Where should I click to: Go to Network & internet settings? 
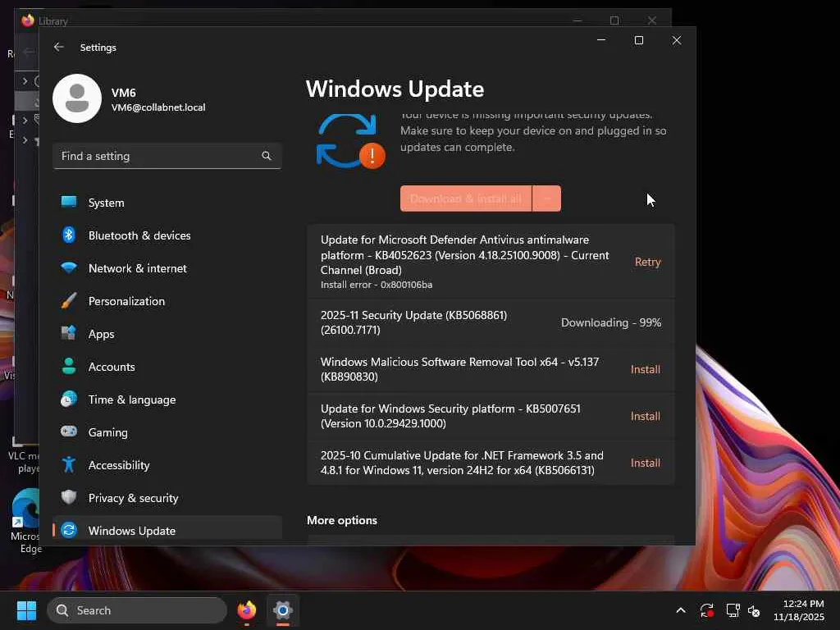pos(167,268)
